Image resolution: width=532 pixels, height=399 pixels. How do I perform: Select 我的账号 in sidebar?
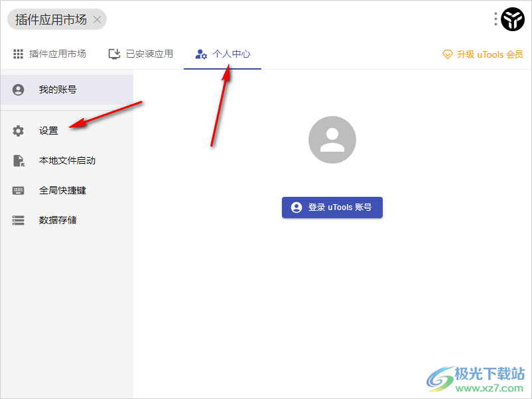[67, 90]
